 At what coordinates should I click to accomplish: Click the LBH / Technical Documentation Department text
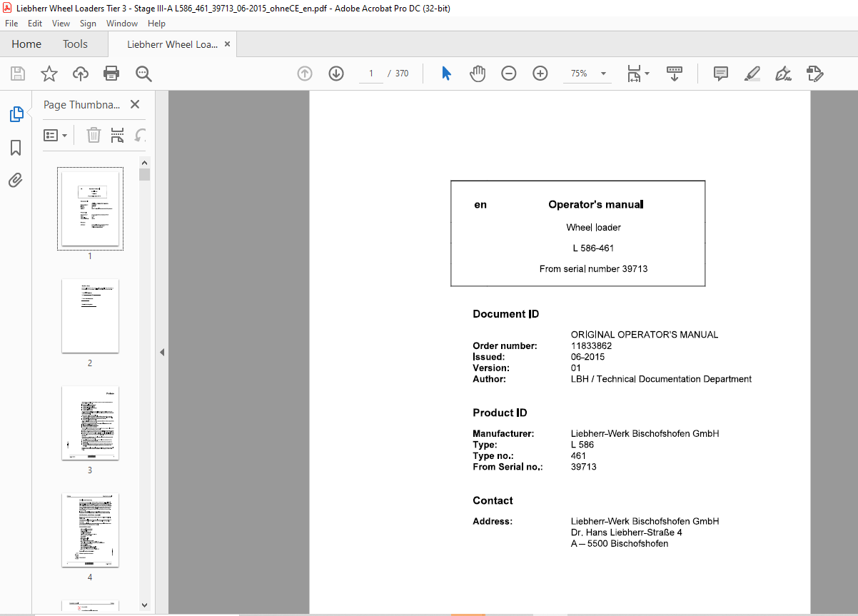(661, 379)
